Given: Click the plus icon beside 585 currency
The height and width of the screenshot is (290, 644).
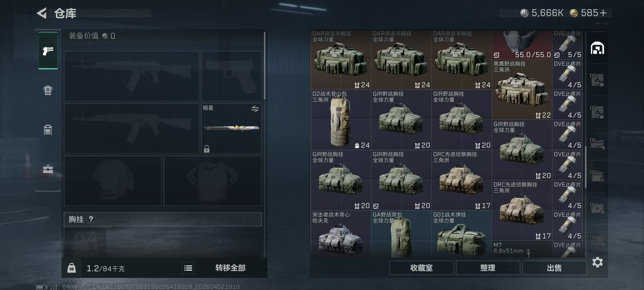Looking at the screenshot, I should pos(603,13).
